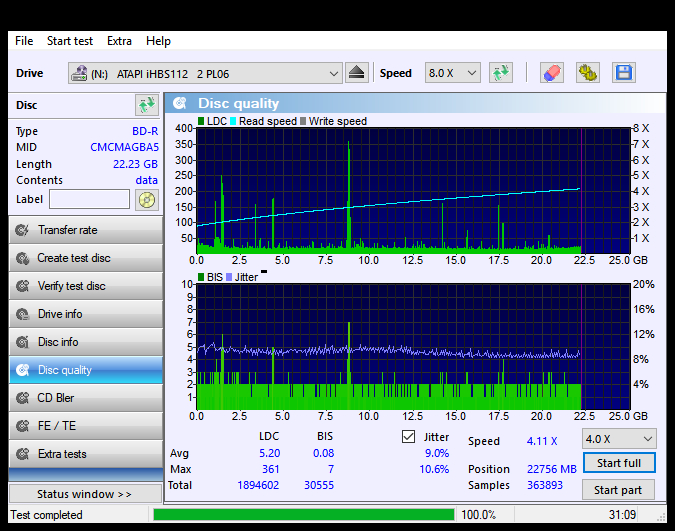Click the green LDC legend swatch

click(201, 121)
